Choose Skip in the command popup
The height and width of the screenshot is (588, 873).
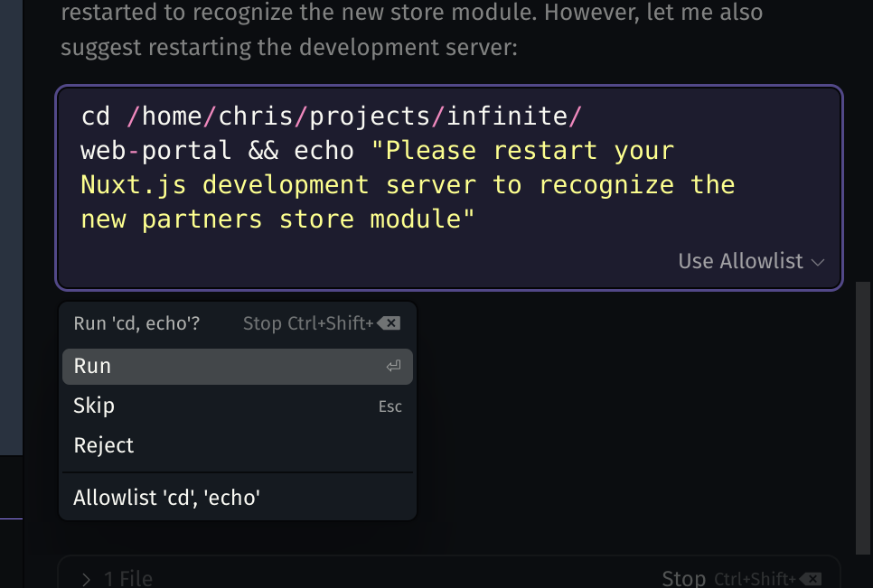click(94, 406)
